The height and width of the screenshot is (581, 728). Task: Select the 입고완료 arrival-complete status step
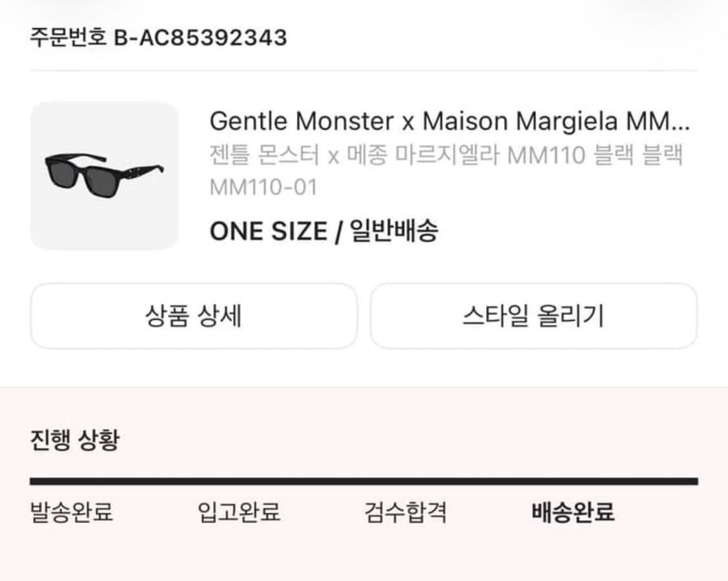click(x=240, y=512)
